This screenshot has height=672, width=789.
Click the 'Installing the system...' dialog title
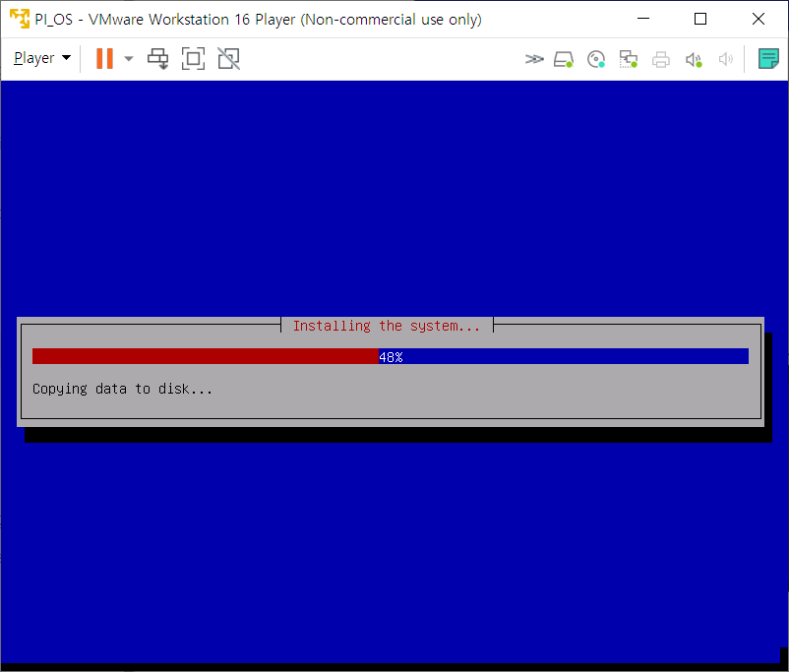pos(387,326)
